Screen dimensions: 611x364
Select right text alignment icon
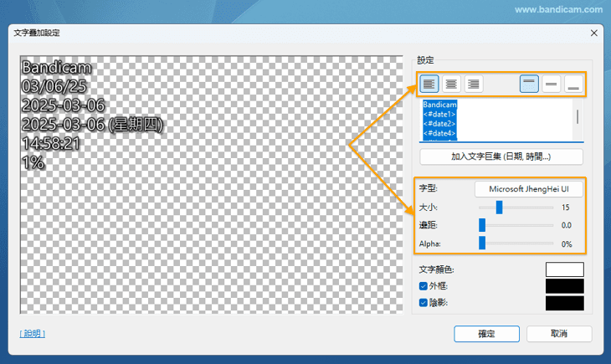pos(474,84)
